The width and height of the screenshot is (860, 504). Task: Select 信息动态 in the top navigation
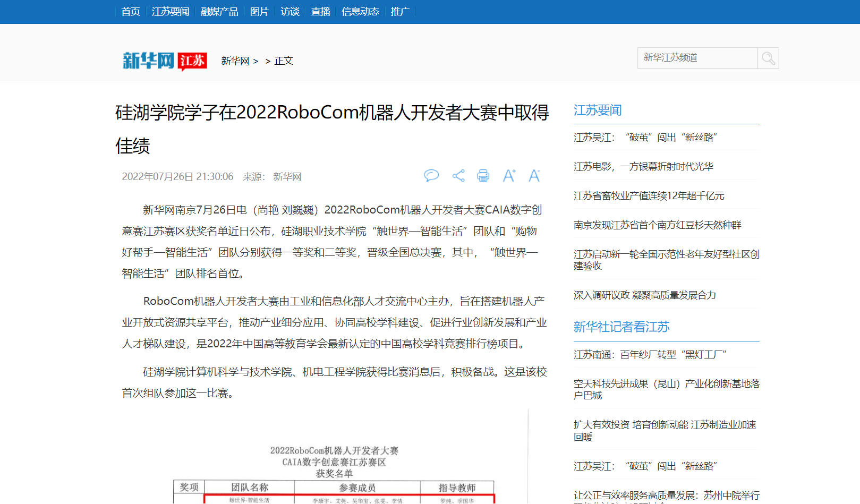pyautogui.click(x=361, y=12)
